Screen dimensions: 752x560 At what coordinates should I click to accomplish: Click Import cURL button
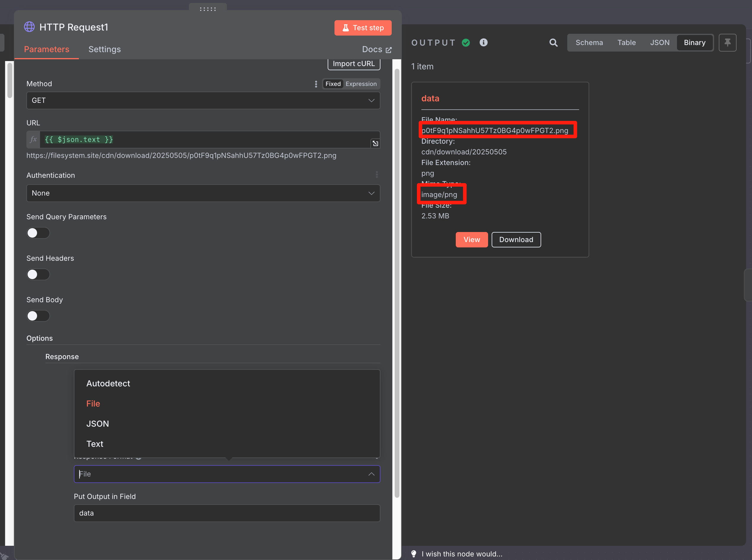(353, 64)
